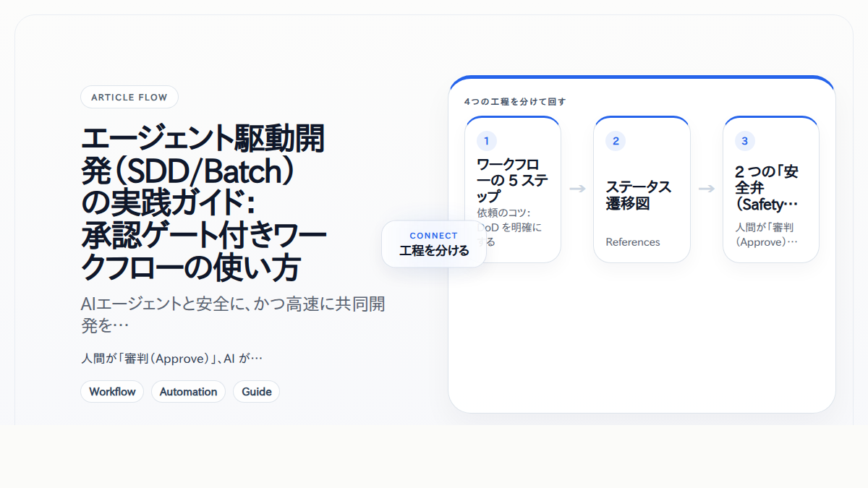
Task: Toggle the Workflow tag
Action: tap(112, 391)
